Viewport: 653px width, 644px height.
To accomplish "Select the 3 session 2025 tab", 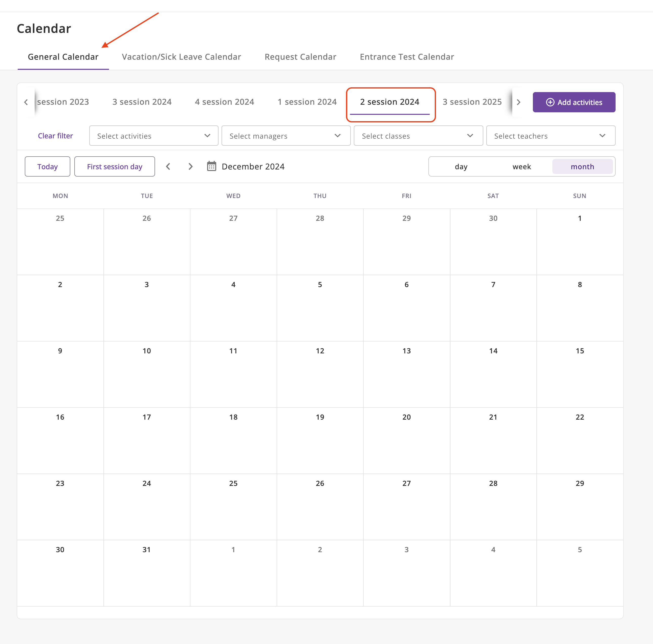I will pyautogui.click(x=472, y=102).
